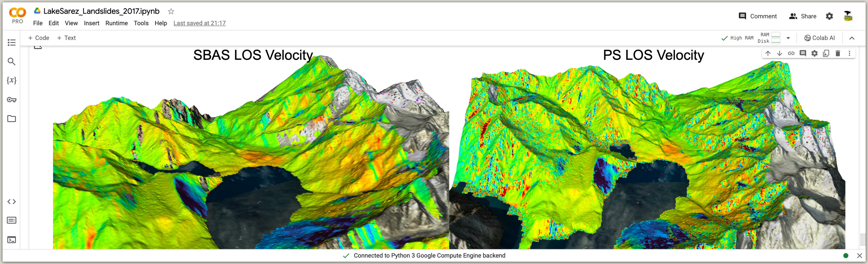Screen dimensions: 868x264
Task: Mirror cell in tab icon
Action: click(x=826, y=53)
